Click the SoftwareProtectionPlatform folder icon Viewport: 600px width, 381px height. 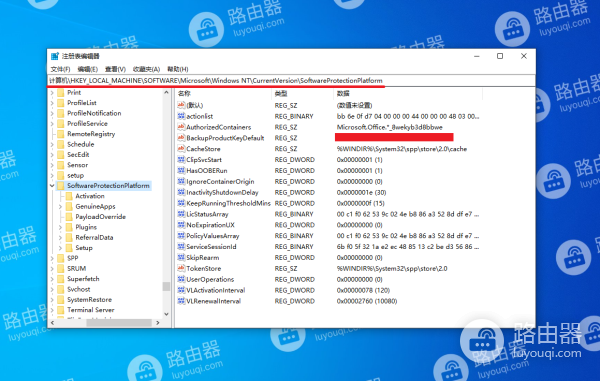pyautogui.click(x=60, y=186)
